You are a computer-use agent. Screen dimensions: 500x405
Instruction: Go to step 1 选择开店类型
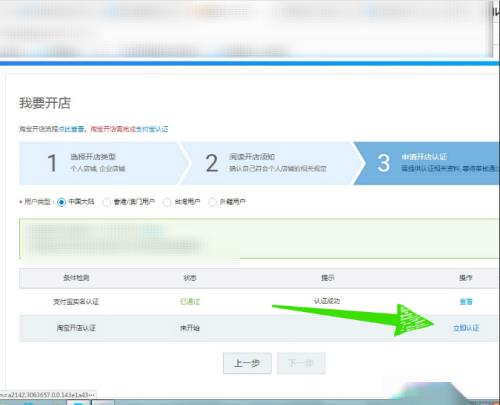(101, 163)
